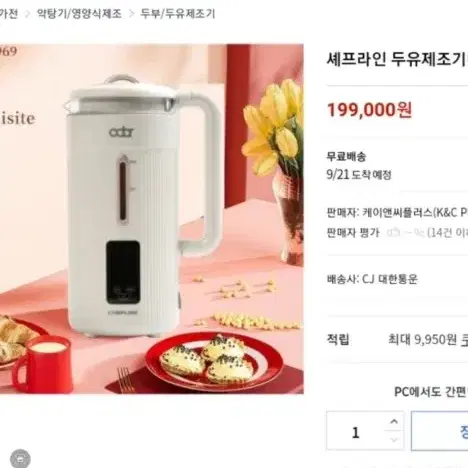This screenshot has height=468, width=468.
Task: Open the soy milk maker product image
Action: [x=152, y=219]
